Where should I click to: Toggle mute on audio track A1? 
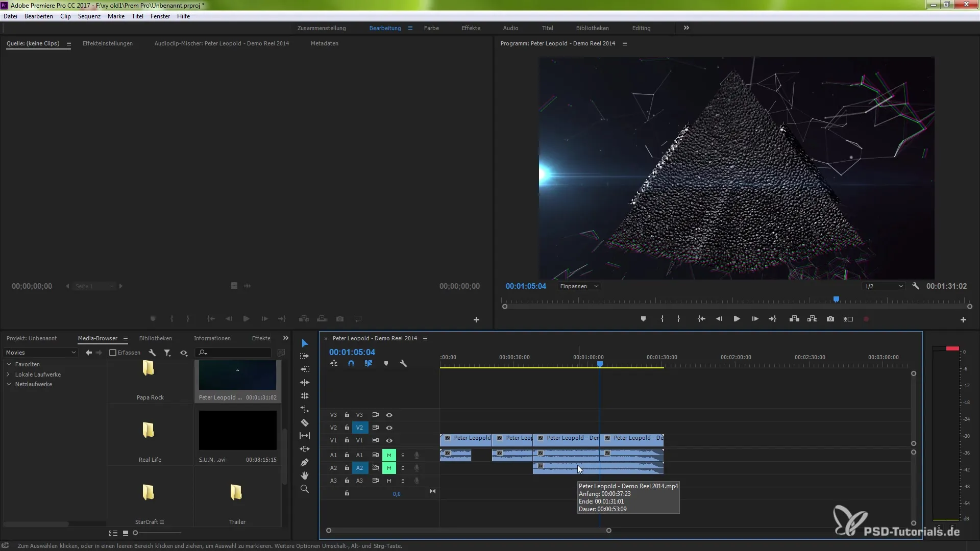pyautogui.click(x=389, y=455)
